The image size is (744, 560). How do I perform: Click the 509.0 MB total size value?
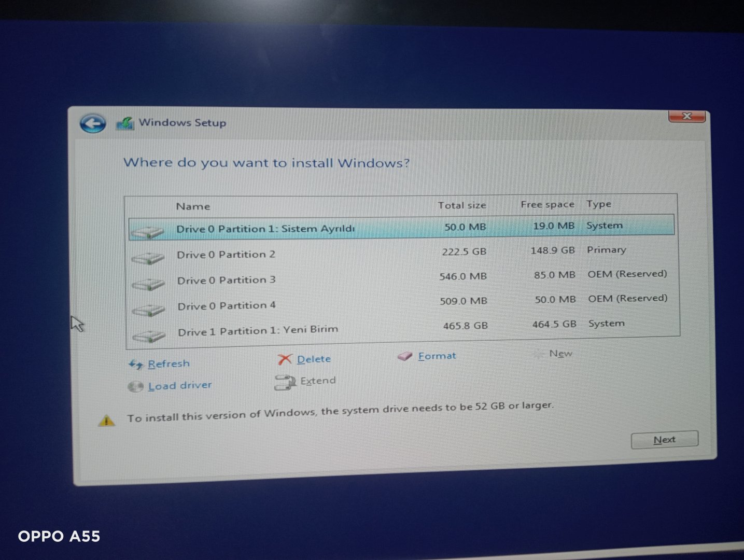click(x=464, y=301)
